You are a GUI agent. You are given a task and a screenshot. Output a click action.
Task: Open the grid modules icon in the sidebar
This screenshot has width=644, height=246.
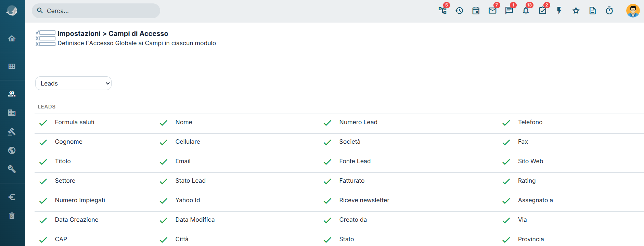12,66
